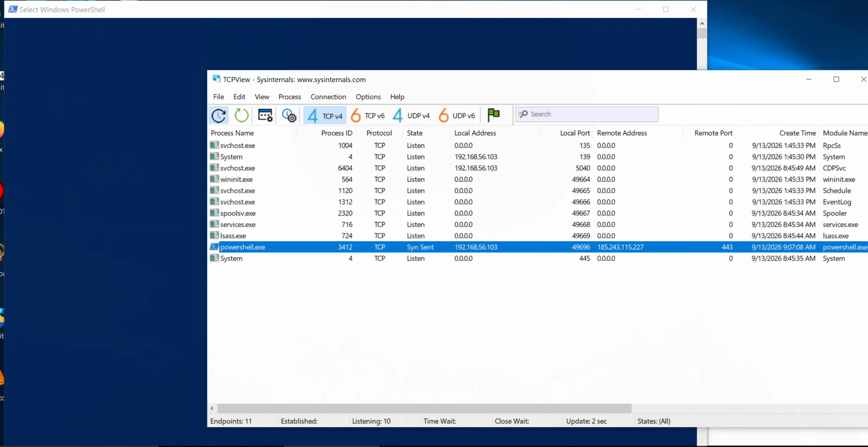Image resolution: width=868 pixels, height=447 pixels.
Task: Open the View menu
Action: click(x=262, y=97)
